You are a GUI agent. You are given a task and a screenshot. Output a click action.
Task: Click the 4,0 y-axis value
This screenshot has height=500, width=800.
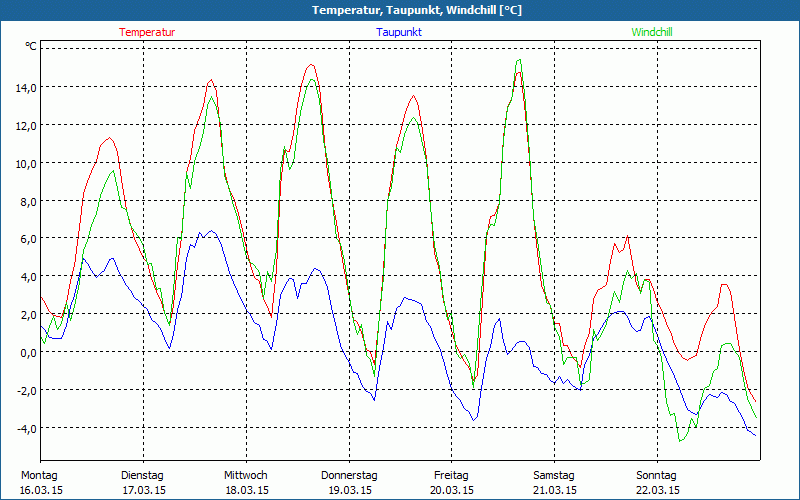(x=29, y=277)
